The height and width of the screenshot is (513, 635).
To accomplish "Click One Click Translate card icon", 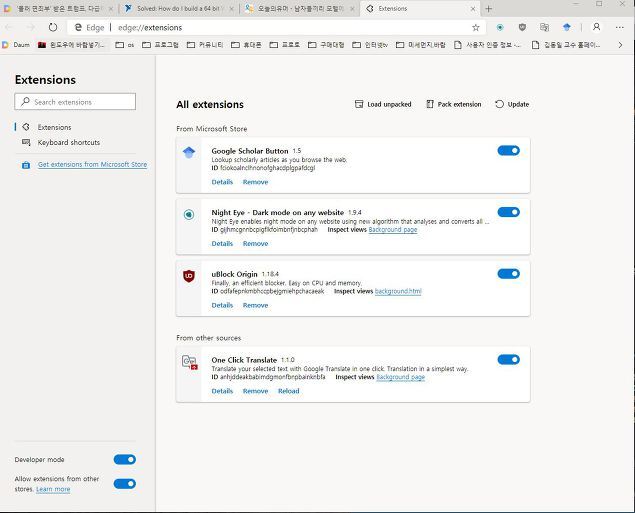I will [190, 362].
